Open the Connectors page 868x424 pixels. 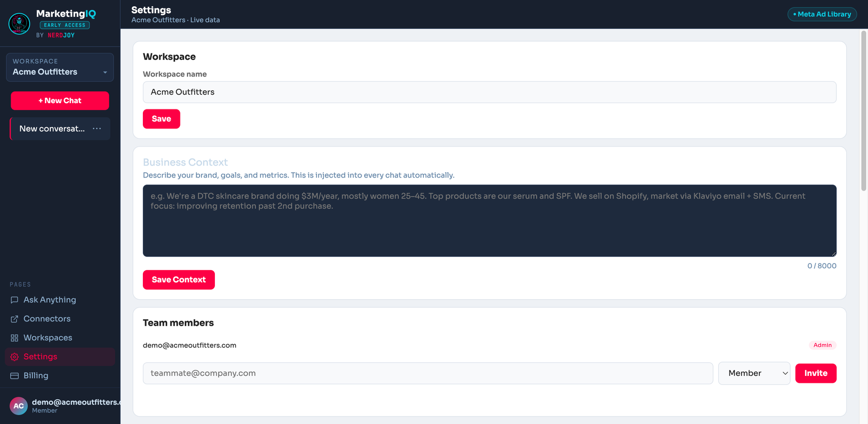pyautogui.click(x=60, y=319)
